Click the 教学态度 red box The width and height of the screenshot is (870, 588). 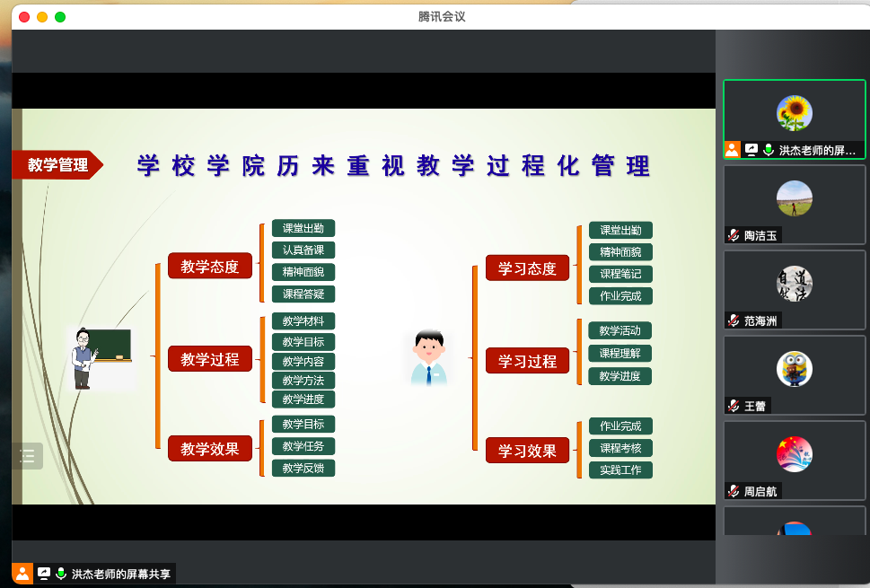210,267
